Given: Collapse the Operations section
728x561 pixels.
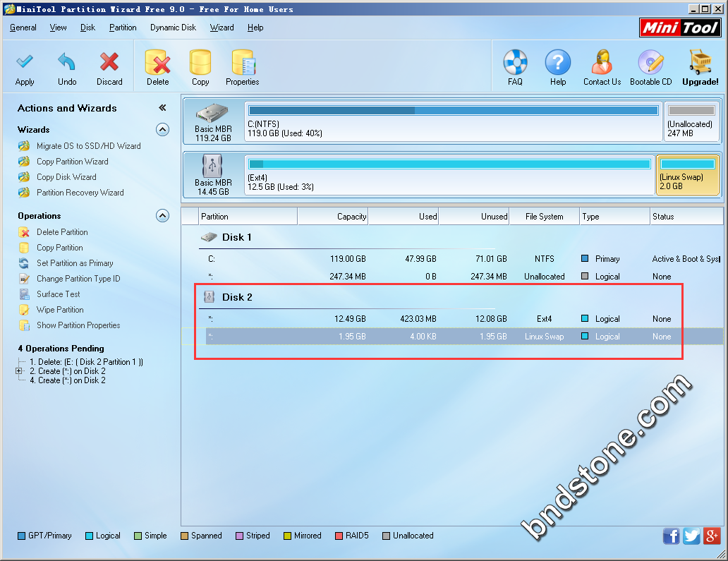Looking at the screenshot, I should point(162,215).
